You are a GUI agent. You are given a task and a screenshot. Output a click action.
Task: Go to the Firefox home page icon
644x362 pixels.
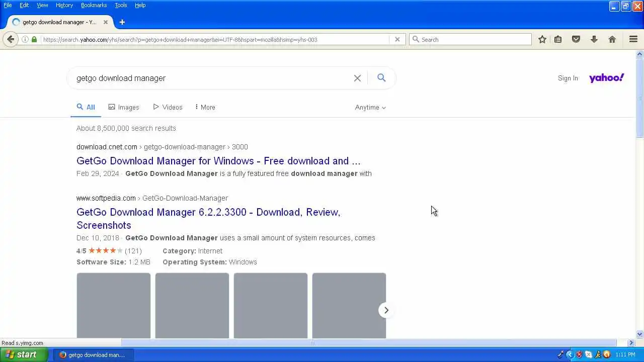[612, 39]
